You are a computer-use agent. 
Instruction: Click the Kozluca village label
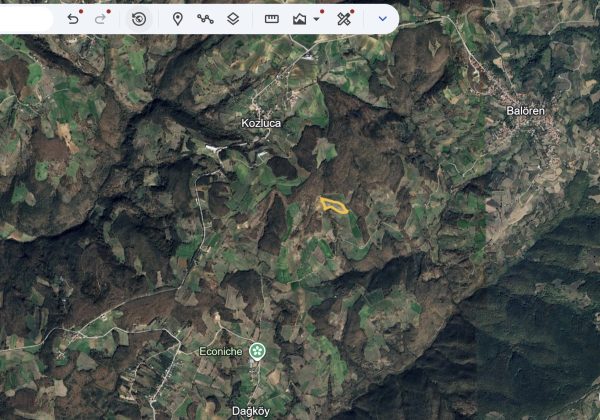[261, 123]
